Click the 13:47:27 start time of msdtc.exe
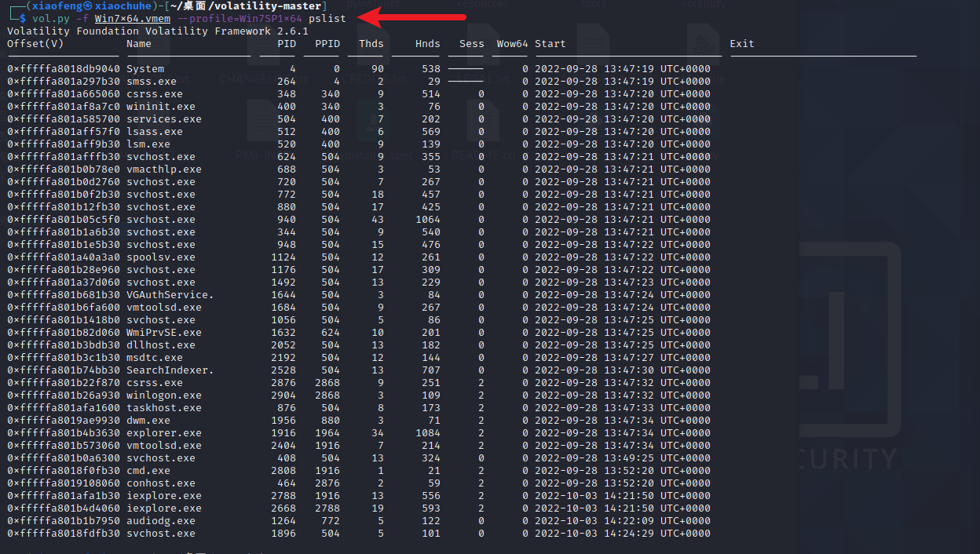 tap(623, 357)
